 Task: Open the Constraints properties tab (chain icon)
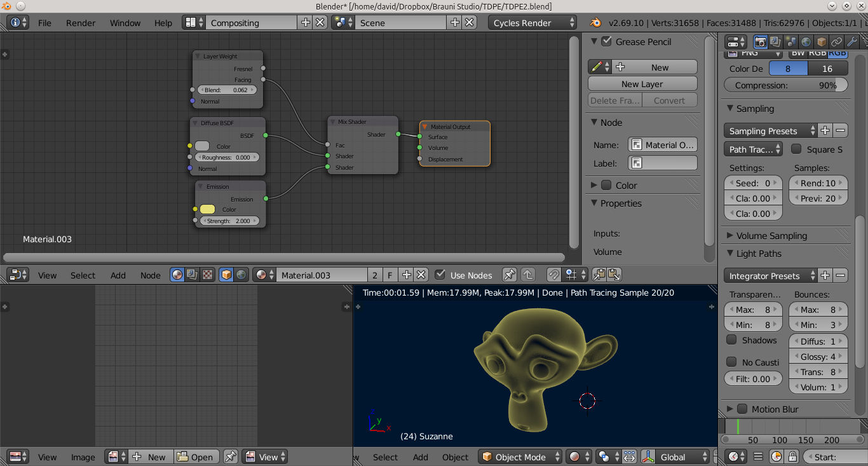[837, 42]
